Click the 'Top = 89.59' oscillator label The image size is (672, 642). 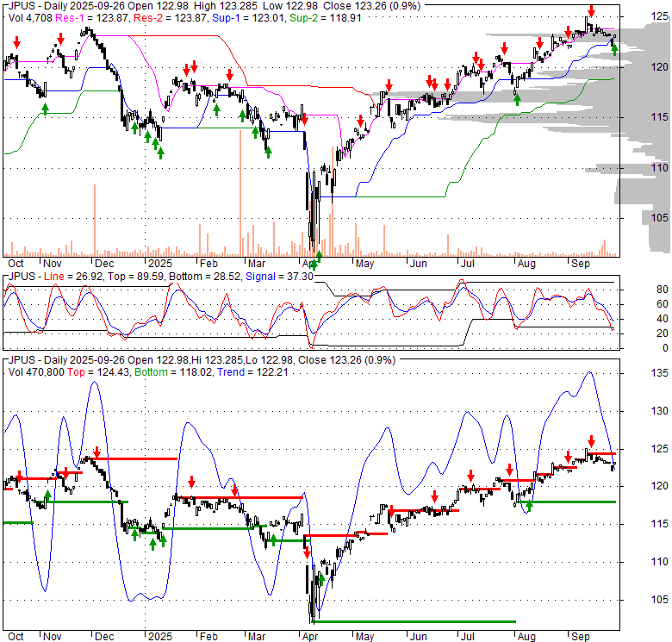(x=136, y=277)
